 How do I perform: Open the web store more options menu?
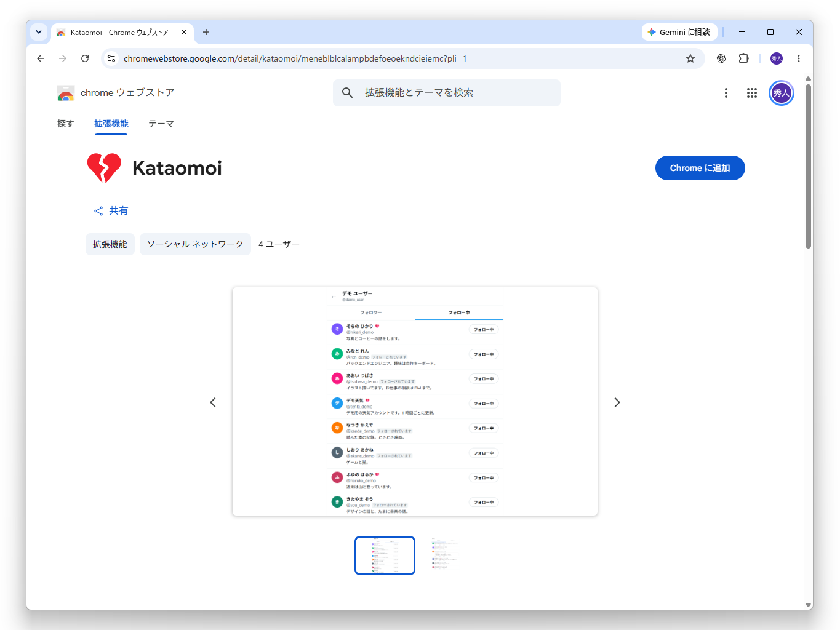[726, 93]
